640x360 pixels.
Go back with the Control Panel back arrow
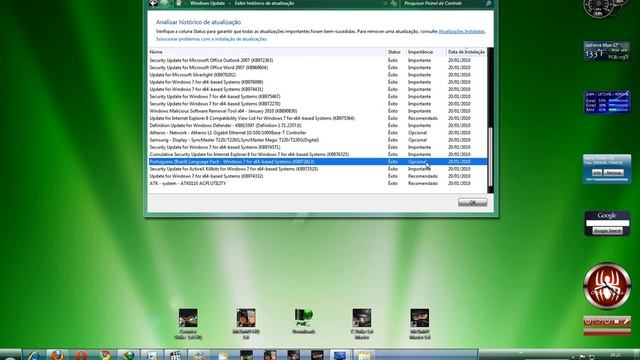pos(153,3)
